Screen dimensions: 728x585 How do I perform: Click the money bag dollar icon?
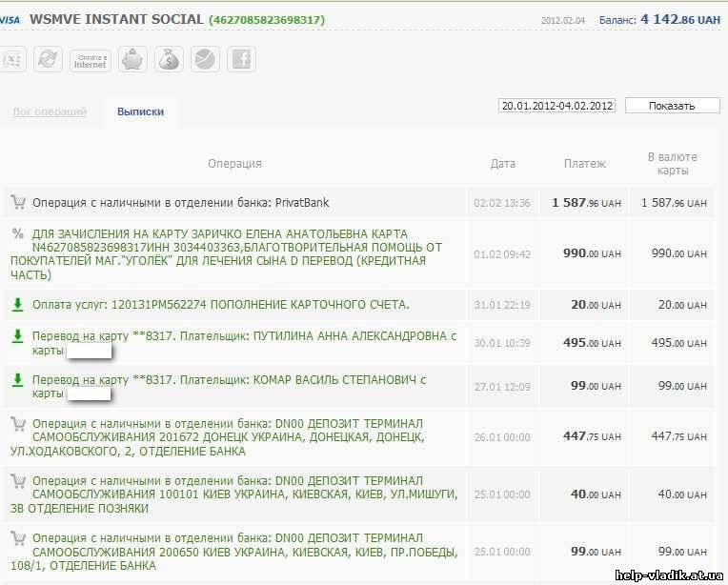click(169, 60)
